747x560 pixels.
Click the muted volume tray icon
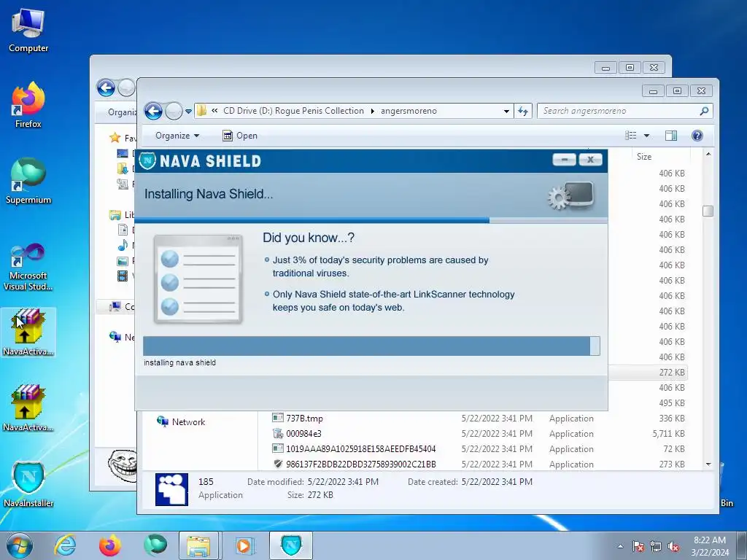coord(673,546)
